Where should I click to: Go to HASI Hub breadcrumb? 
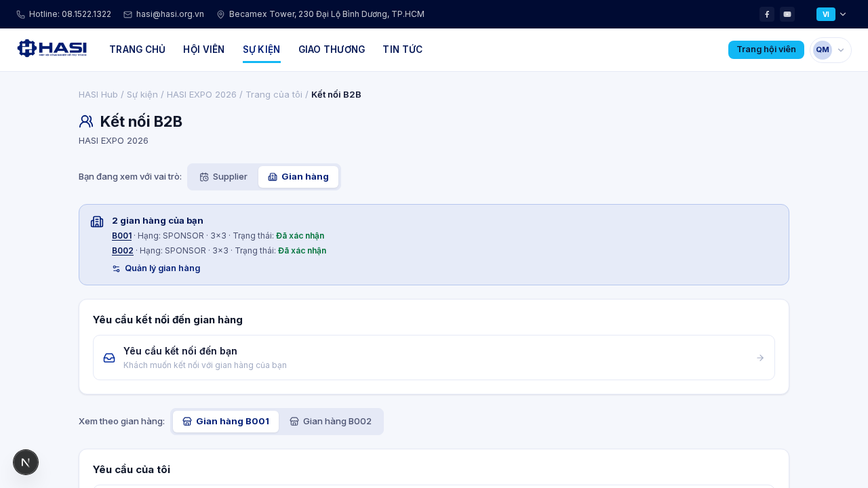click(98, 94)
